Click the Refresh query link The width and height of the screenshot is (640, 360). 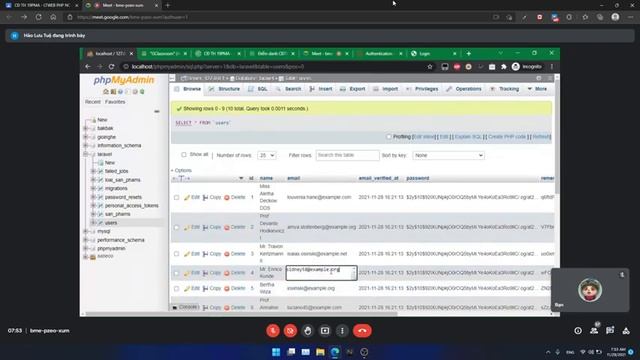(541, 137)
